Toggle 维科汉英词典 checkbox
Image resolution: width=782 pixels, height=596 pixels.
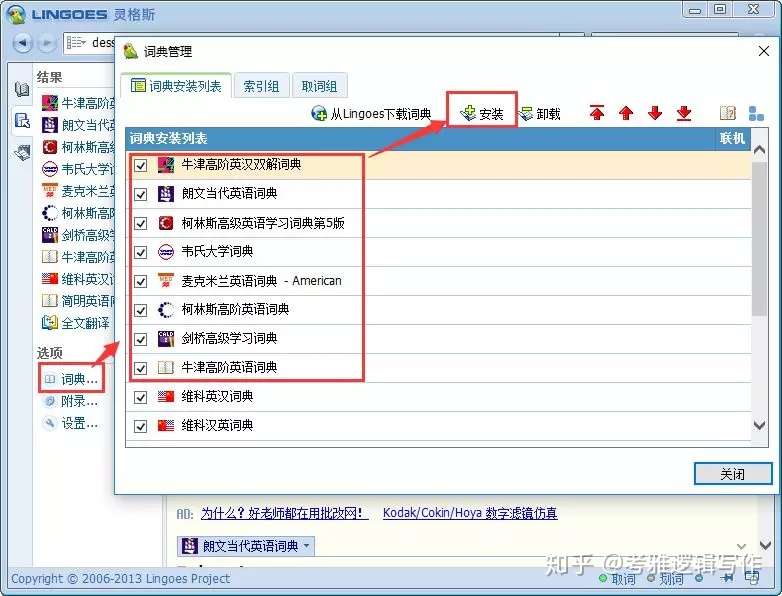141,426
